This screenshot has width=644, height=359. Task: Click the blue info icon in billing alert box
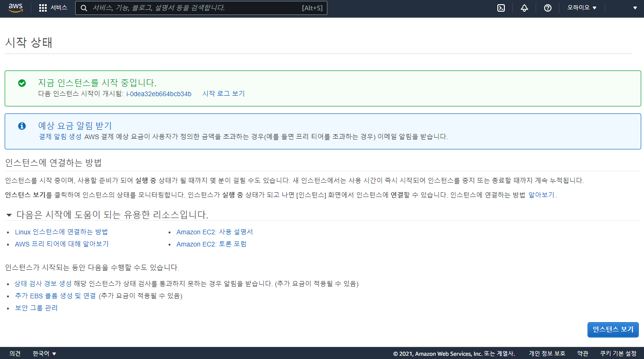22,126
